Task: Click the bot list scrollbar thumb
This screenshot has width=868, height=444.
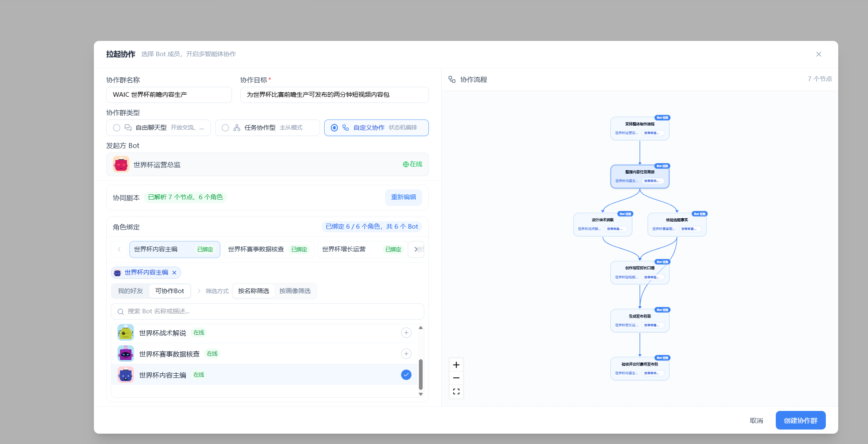Action: tap(421, 375)
